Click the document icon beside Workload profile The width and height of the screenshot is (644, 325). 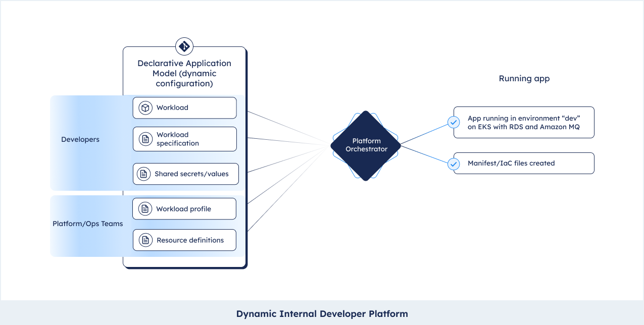point(145,209)
